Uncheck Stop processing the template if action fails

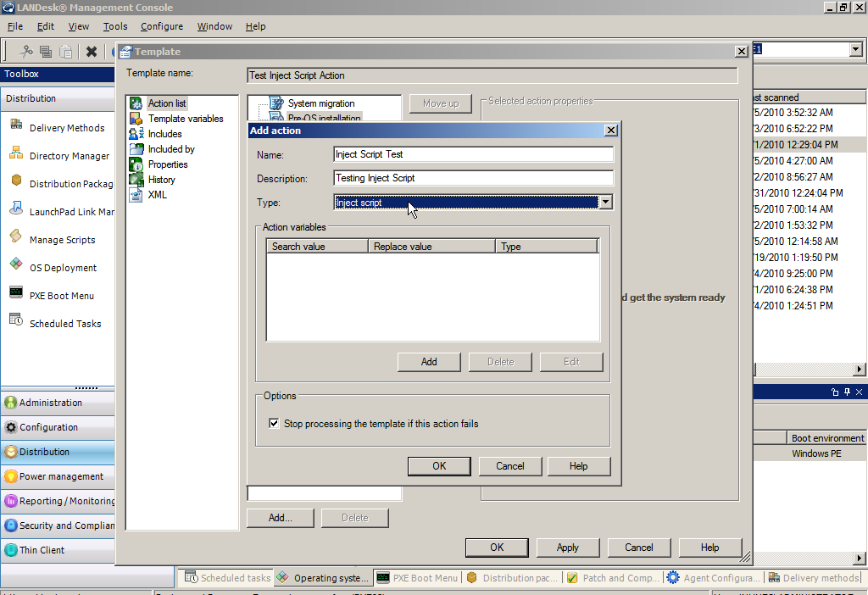[x=274, y=424]
